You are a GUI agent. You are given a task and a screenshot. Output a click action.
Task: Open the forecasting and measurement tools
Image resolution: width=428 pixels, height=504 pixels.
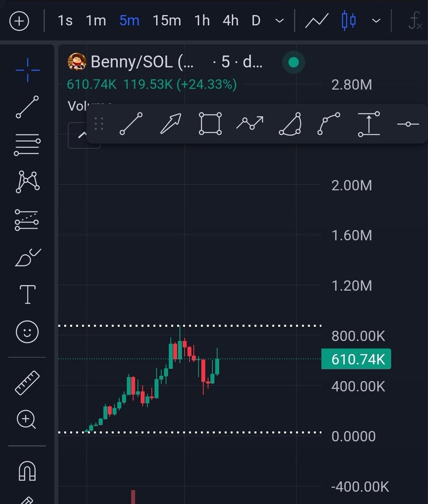coord(27,220)
